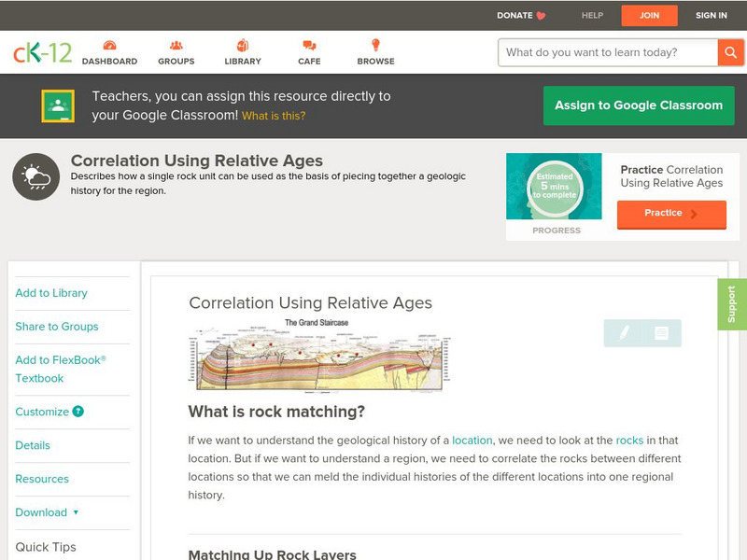The image size is (747, 560).
Task: Open the Dashboard icon
Action: click(109, 46)
